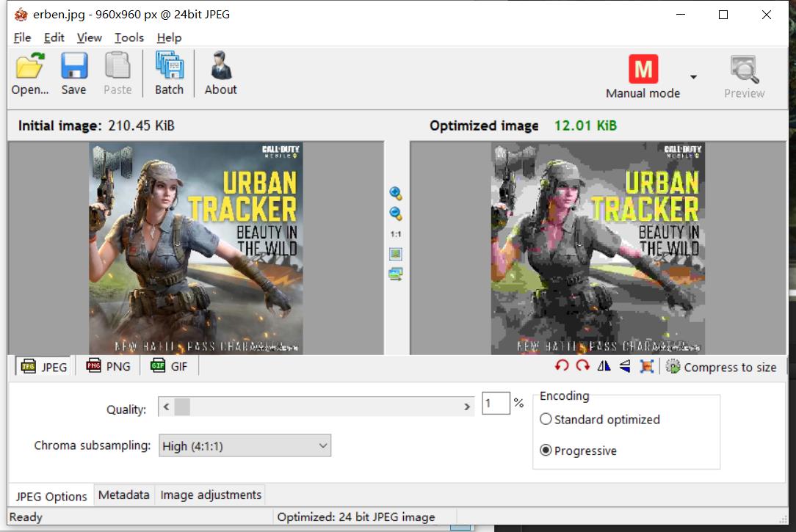Click Compress to size

[x=721, y=367]
